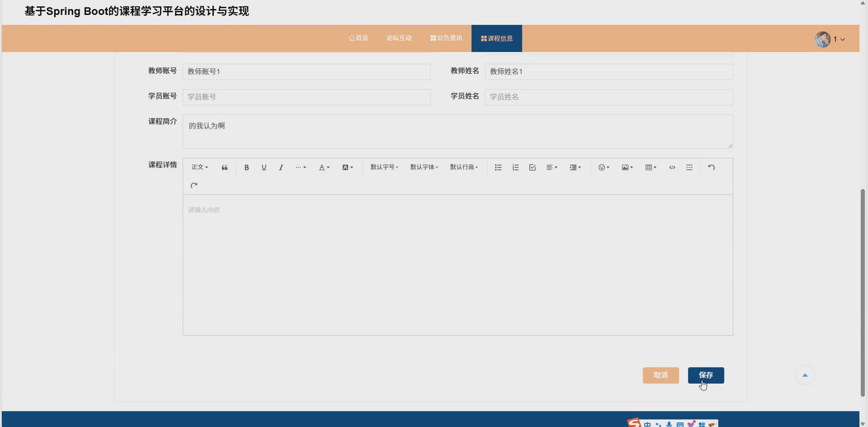Insert a bulleted list
868x427 pixels.
tap(497, 167)
